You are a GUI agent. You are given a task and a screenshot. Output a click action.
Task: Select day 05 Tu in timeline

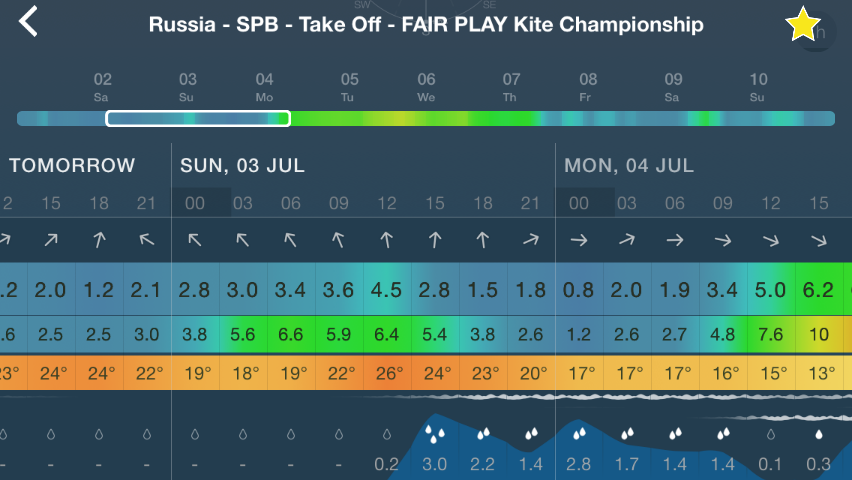[349, 87]
